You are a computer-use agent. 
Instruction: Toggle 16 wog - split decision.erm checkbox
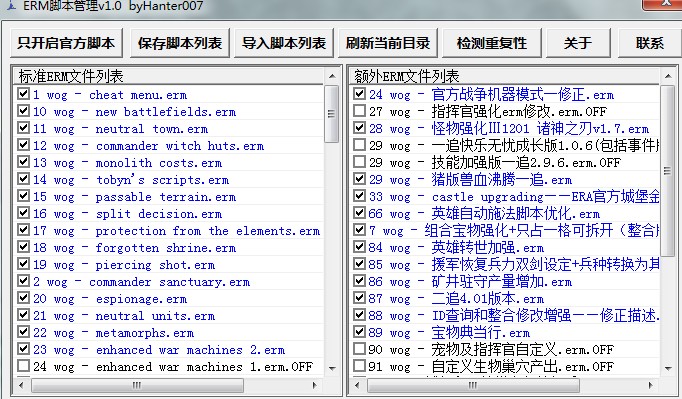pyautogui.click(x=23, y=213)
